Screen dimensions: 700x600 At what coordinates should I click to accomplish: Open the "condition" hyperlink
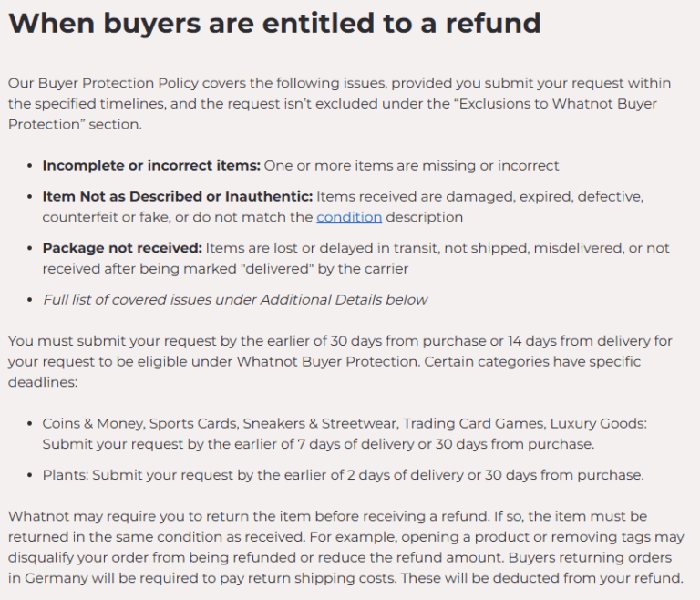(x=349, y=217)
